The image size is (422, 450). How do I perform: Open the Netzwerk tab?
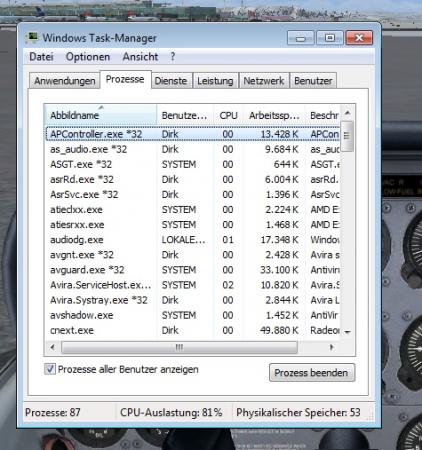click(264, 81)
